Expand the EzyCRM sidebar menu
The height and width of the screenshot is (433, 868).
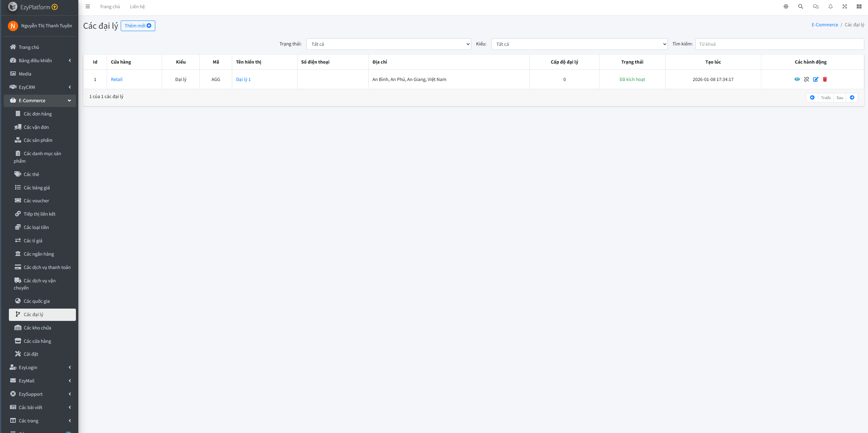[40, 87]
